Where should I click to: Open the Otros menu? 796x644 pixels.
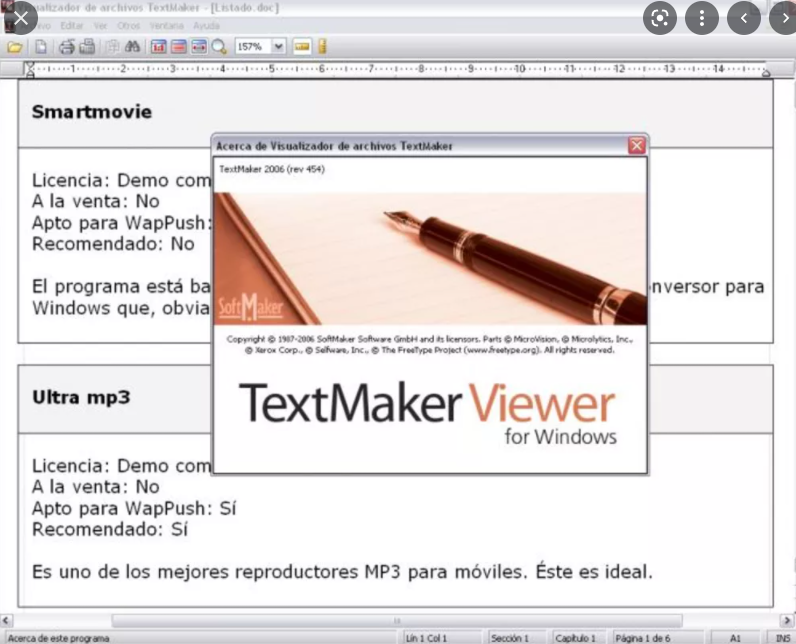(x=128, y=25)
